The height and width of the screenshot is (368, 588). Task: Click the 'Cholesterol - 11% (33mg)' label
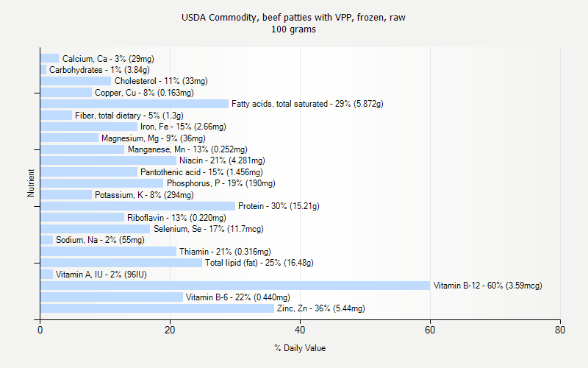(161, 81)
